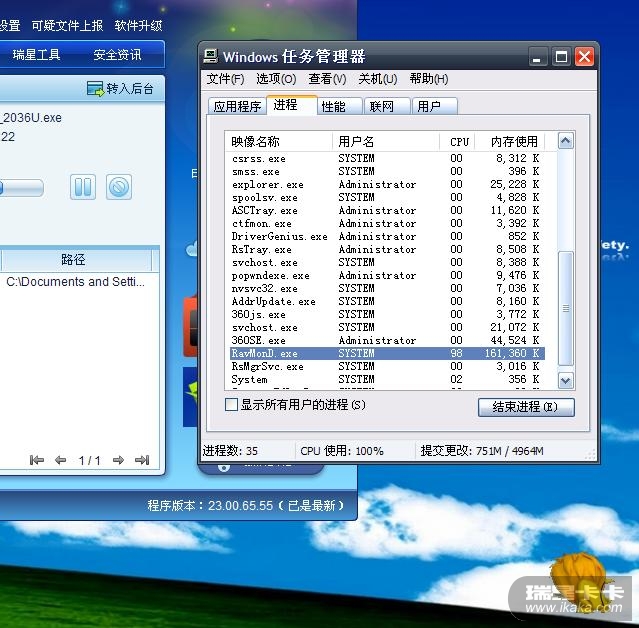This screenshot has width=639, height=628.
Task: Switch to the 进程 tab
Action: click(x=291, y=105)
